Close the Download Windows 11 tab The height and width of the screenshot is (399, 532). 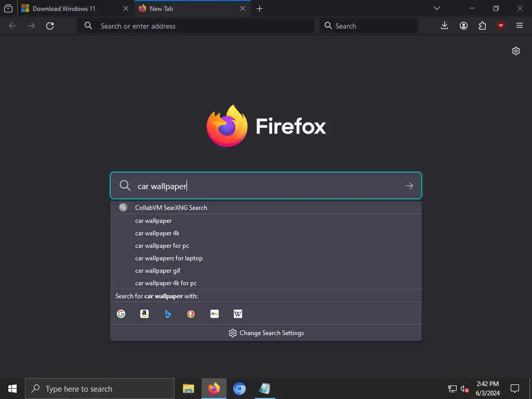point(126,8)
